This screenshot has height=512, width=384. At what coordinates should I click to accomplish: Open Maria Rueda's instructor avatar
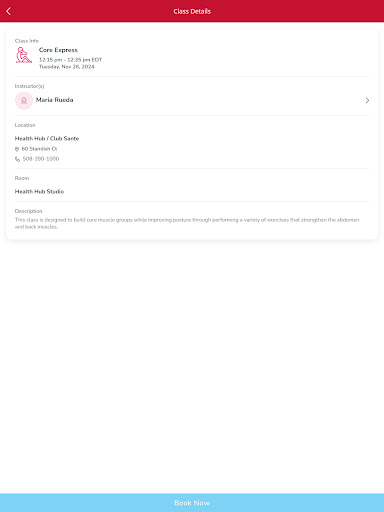coord(24,100)
